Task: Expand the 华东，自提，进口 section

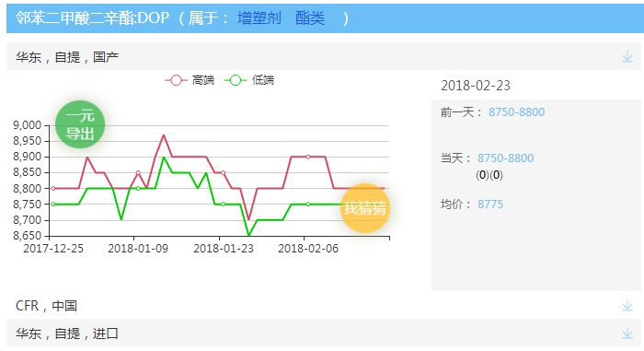Action: click(x=324, y=333)
